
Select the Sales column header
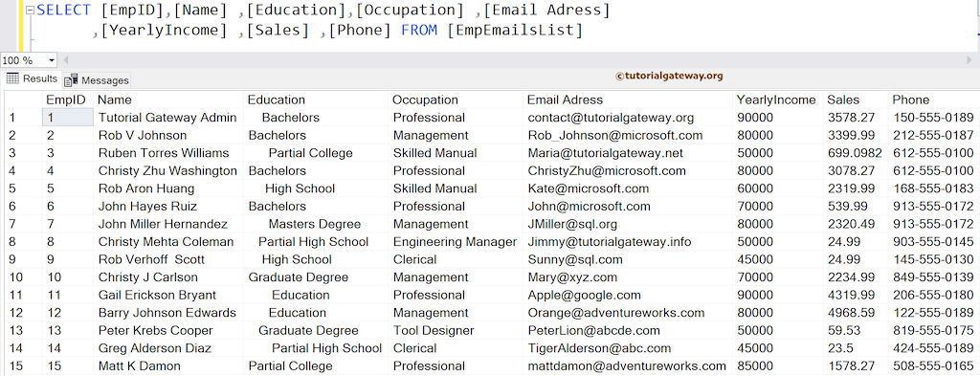point(855,100)
